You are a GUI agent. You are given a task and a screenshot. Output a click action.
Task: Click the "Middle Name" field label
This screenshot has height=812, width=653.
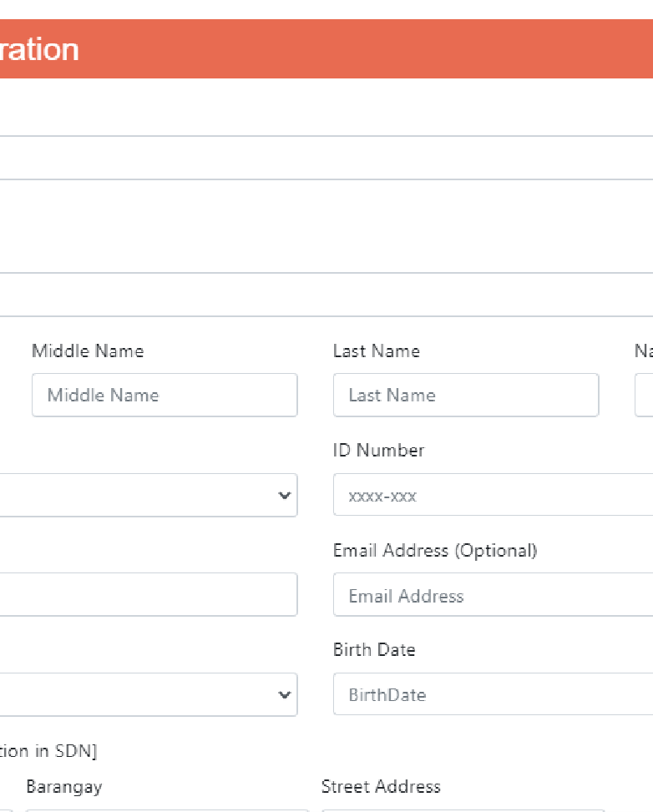[88, 351]
